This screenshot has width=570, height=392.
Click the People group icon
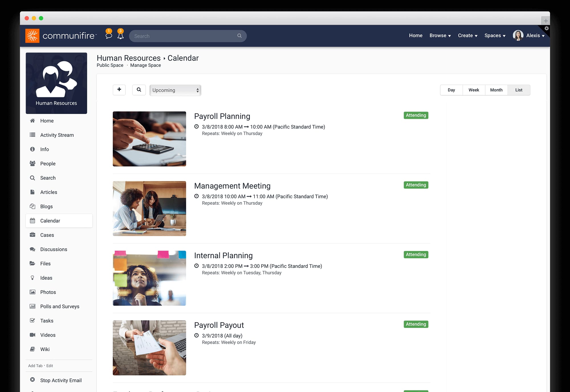click(x=32, y=163)
